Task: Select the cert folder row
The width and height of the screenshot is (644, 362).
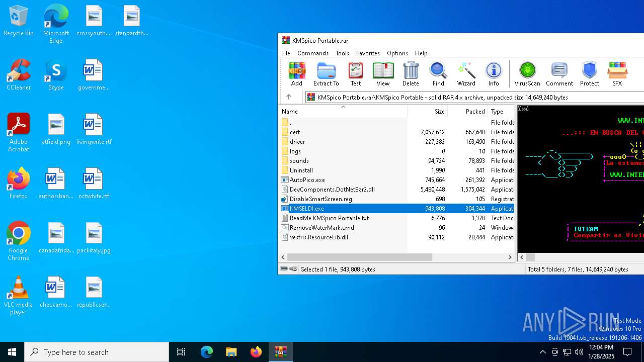Action: tap(396, 132)
